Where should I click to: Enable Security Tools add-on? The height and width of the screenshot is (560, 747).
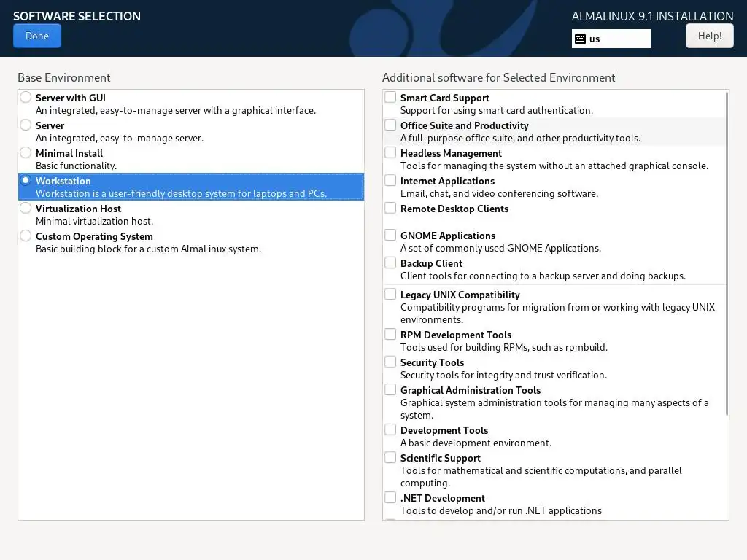[391, 362]
